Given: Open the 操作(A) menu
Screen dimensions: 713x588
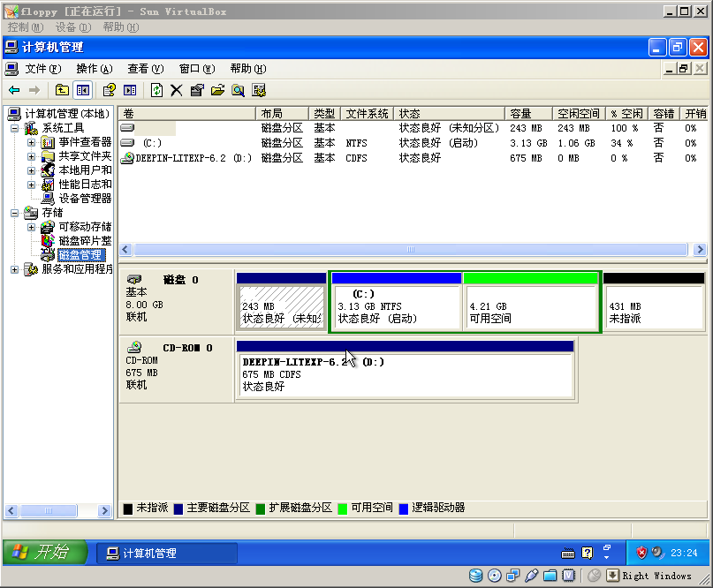Looking at the screenshot, I should click(95, 69).
